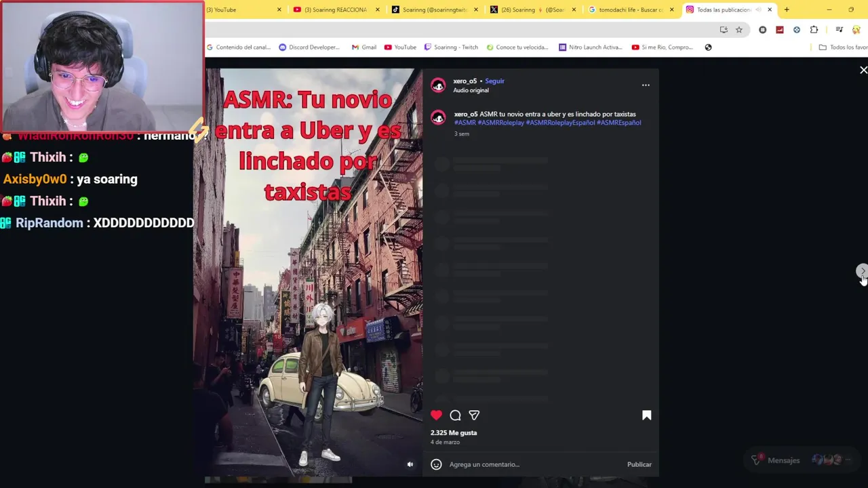Open the xero_o5 avatar beside the caption
The height and width of the screenshot is (488, 868).
click(x=438, y=117)
